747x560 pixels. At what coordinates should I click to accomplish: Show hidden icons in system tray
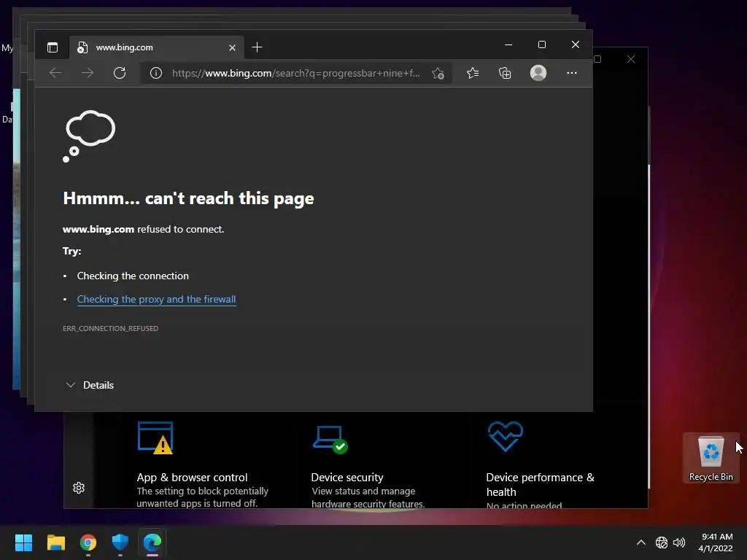pyautogui.click(x=641, y=542)
